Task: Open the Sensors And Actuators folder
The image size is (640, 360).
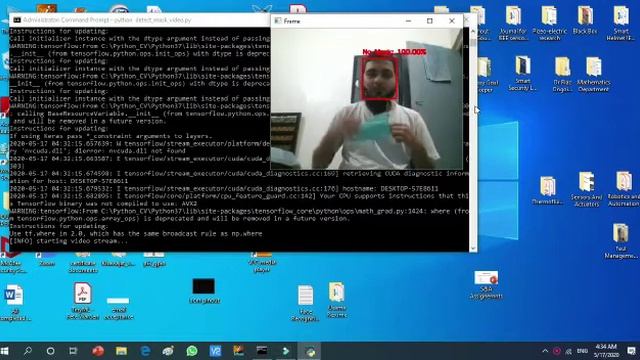Action: [587, 189]
